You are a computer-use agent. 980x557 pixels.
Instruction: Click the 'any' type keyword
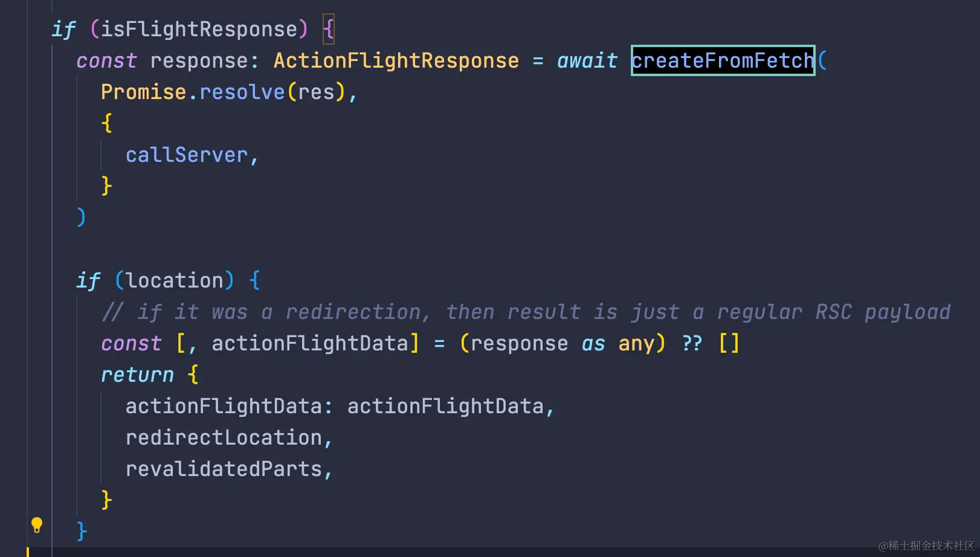(636, 343)
